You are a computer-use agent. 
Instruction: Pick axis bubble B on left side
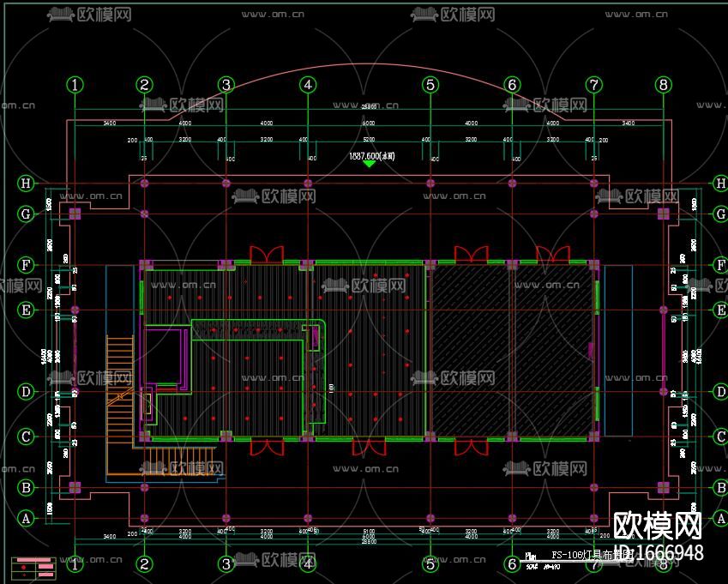(26, 488)
